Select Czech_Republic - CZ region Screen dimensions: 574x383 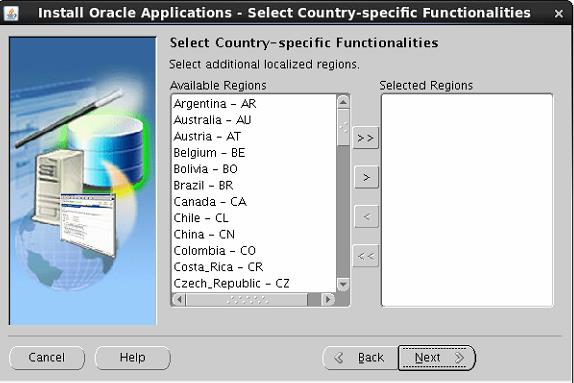click(x=254, y=283)
